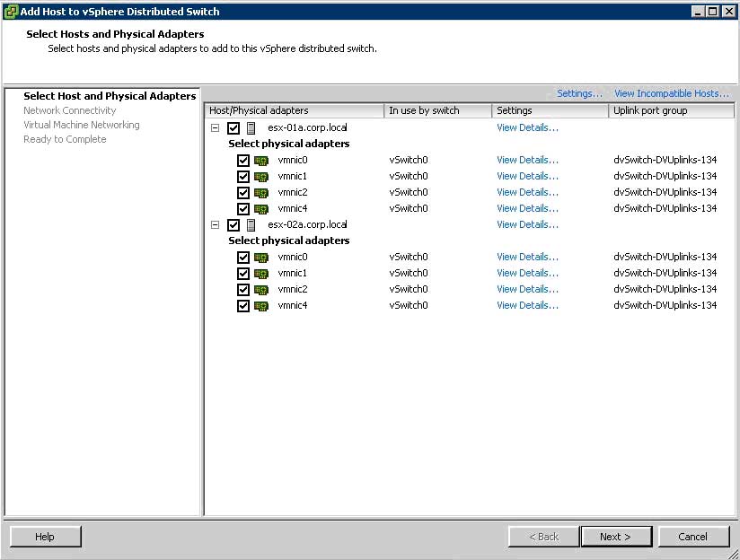Click the Cancel button
This screenshot has height=560, width=740.
point(693,537)
